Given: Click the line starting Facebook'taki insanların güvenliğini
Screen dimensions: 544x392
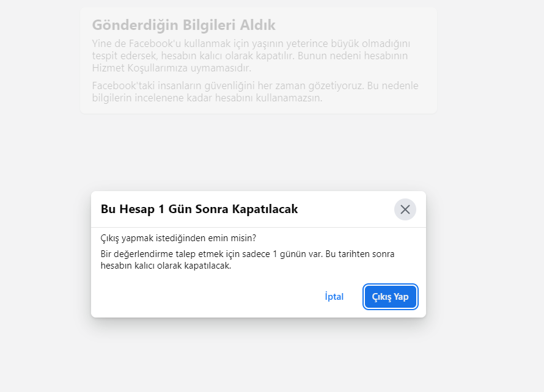Looking at the screenshot, I should [255, 85].
